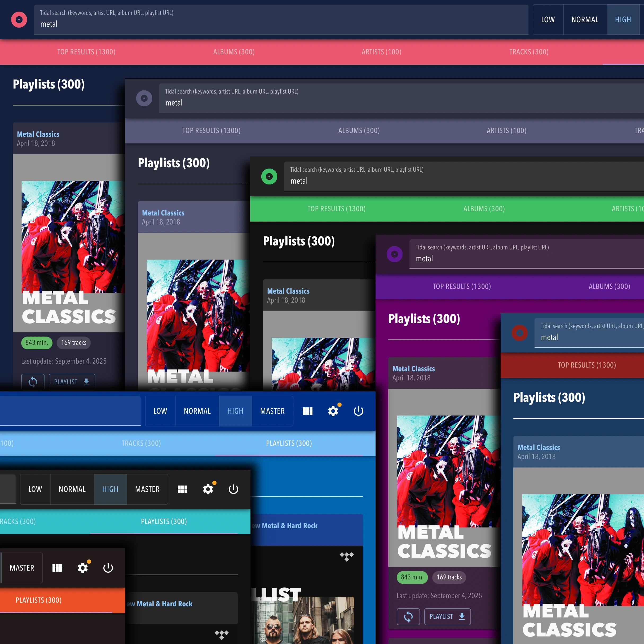Screen dimensions: 644x644
Task: Click refresh icon in purple window's playlist card
Action: (x=408, y=617)
